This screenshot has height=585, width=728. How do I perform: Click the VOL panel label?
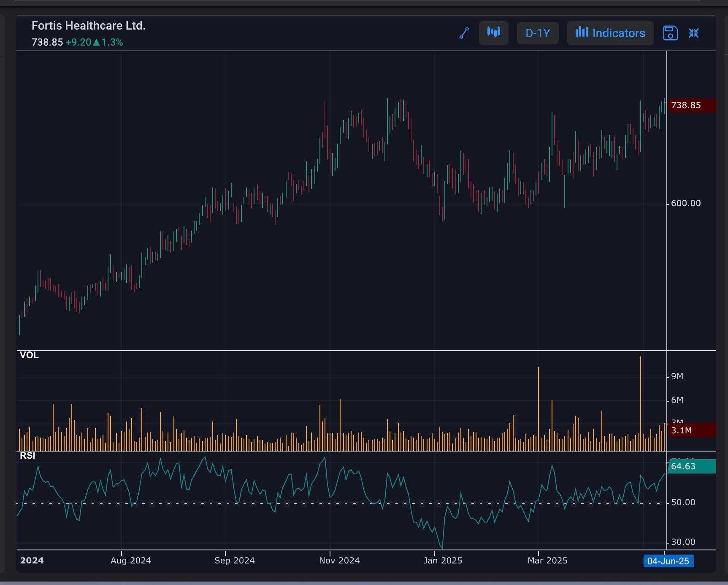pyautogui.click(x=29, y=355)
